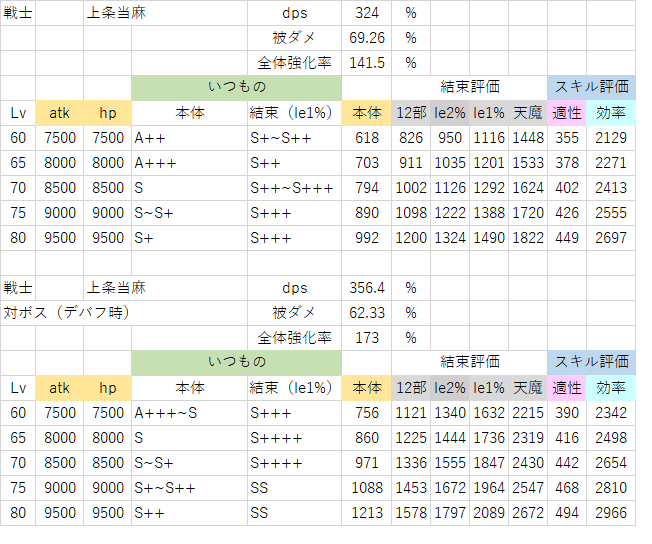Select the 12部 value 1002
652x544 pixels.
point(411,188)
